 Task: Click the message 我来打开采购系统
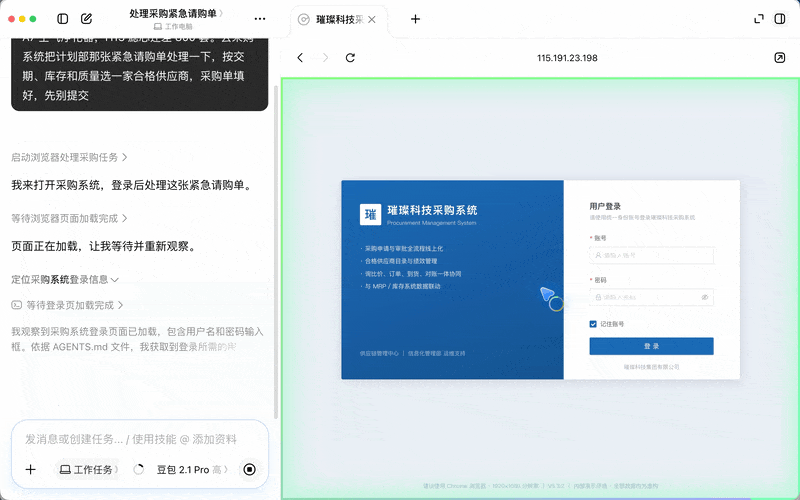tap(133, 185)
